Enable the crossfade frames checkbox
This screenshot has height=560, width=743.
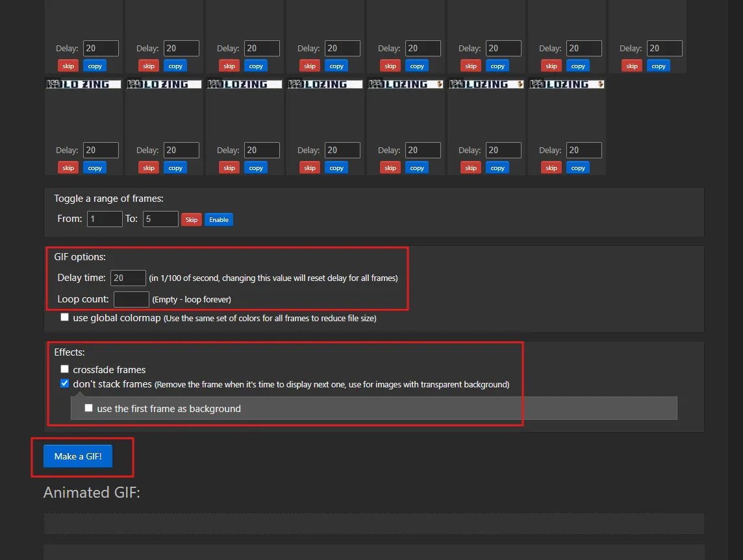pos(64,369)
